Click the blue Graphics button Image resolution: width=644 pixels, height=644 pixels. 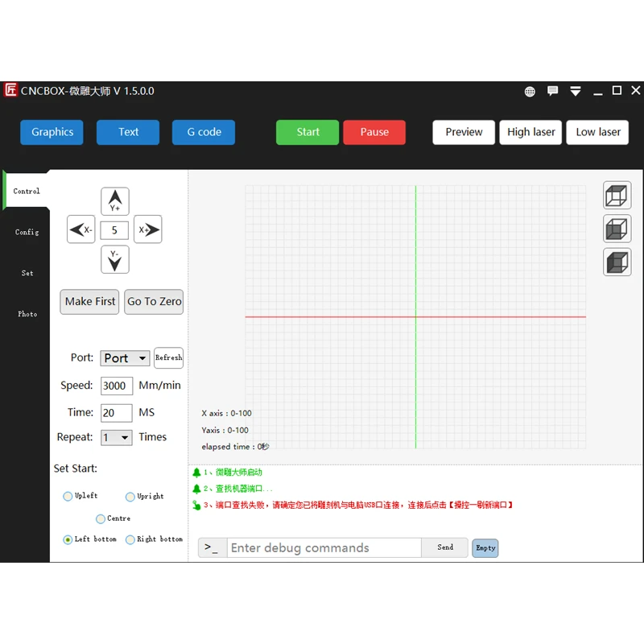pyautogui.click(x=52, y=132)
